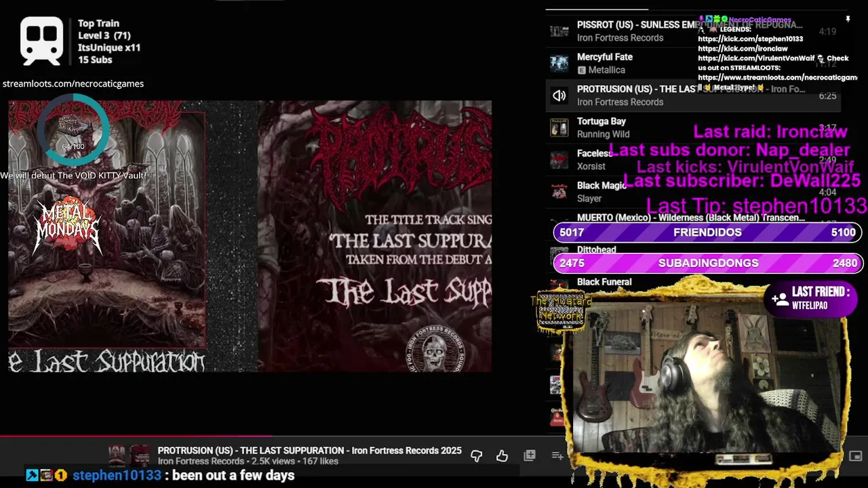Play Black Magic by Slayer
Viewport: 868px width, 488px height.
click(693, 192)
